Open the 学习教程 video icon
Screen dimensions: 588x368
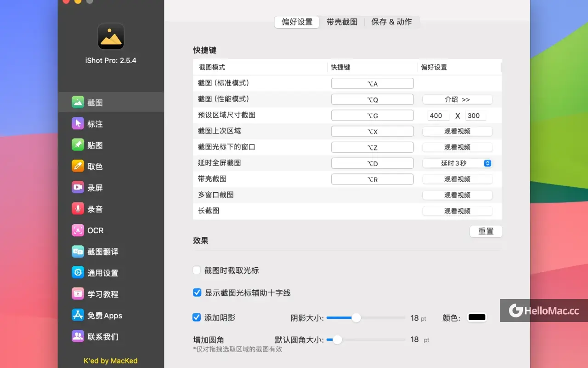(x=78, y=294)
